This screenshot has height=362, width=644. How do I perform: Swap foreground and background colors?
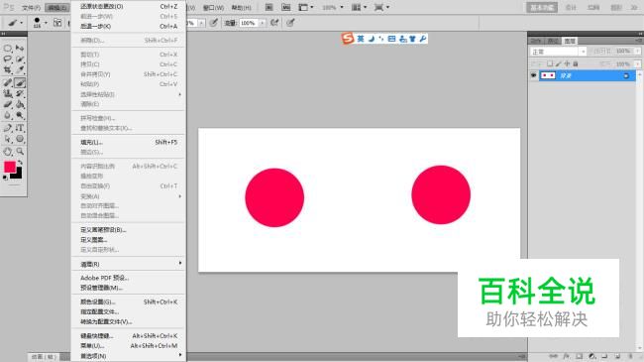[20, 163]
